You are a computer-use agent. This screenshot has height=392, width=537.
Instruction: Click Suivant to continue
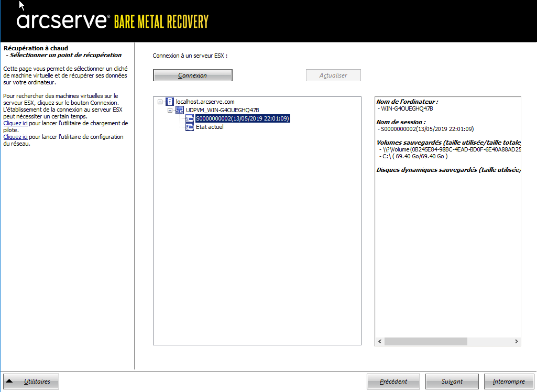click(452, 382)
